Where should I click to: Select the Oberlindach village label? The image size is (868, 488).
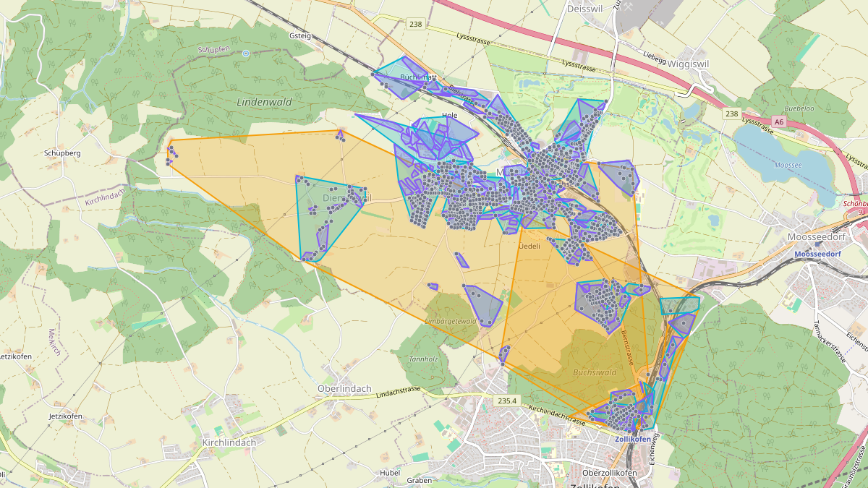pyautogui.click(x=344, y=388)
